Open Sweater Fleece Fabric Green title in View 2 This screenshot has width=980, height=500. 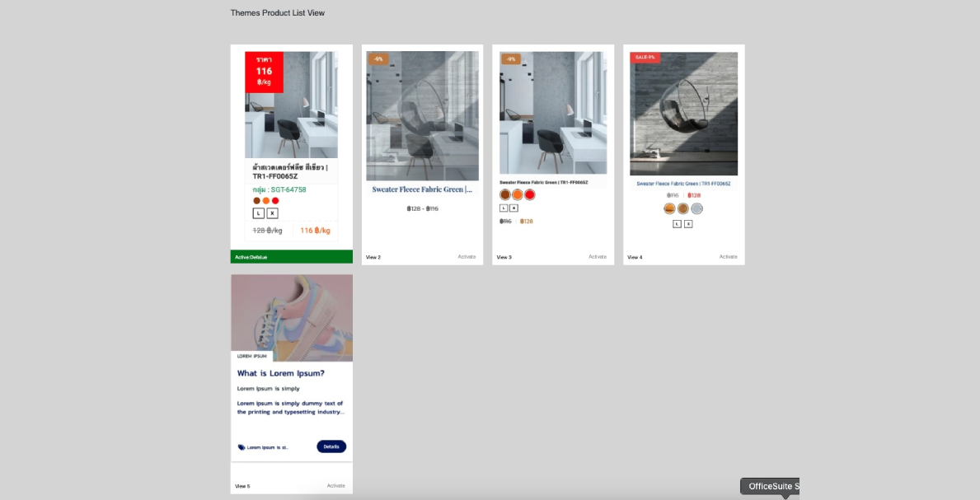click(x=422, y=189)
